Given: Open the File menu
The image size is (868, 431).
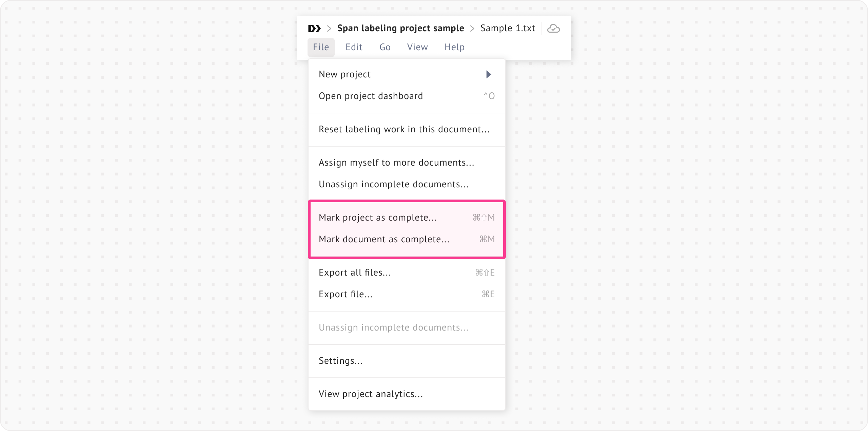Looking at the screenshot, I should coord(321,47).
